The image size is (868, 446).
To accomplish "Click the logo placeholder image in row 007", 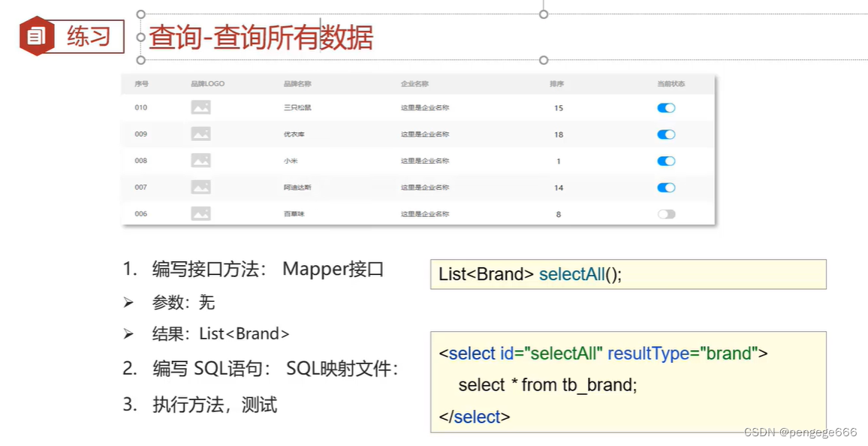I will (x=201, y=187).
